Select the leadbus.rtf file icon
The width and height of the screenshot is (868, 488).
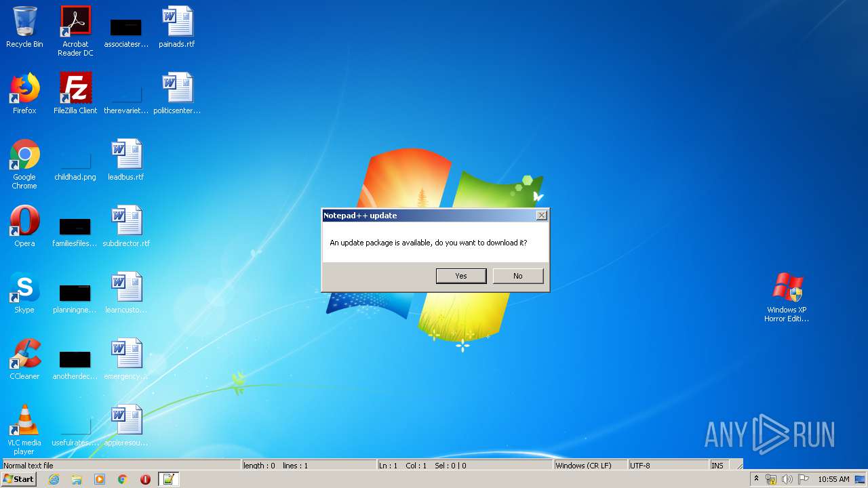click(x=126, y=160)
